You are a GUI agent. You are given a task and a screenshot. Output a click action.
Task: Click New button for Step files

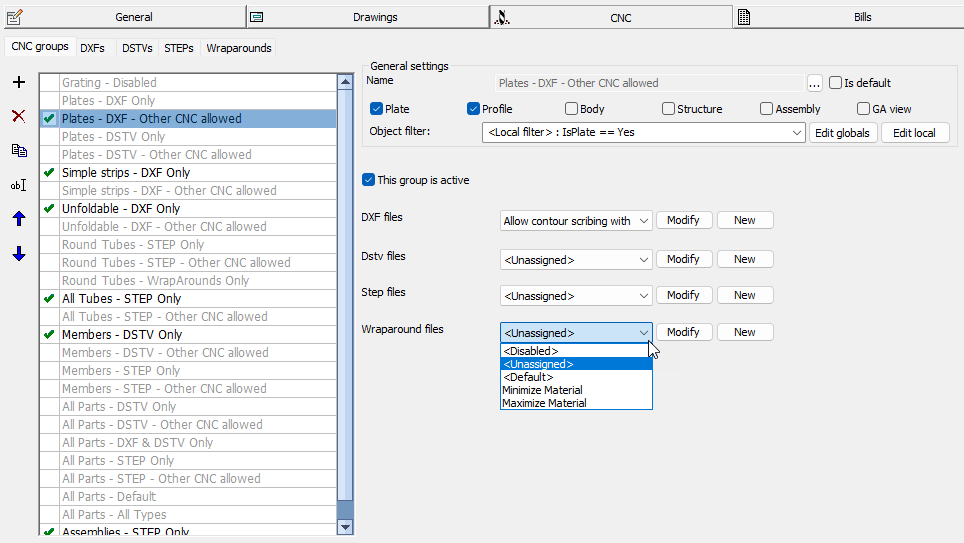click(x=744, y=295)
